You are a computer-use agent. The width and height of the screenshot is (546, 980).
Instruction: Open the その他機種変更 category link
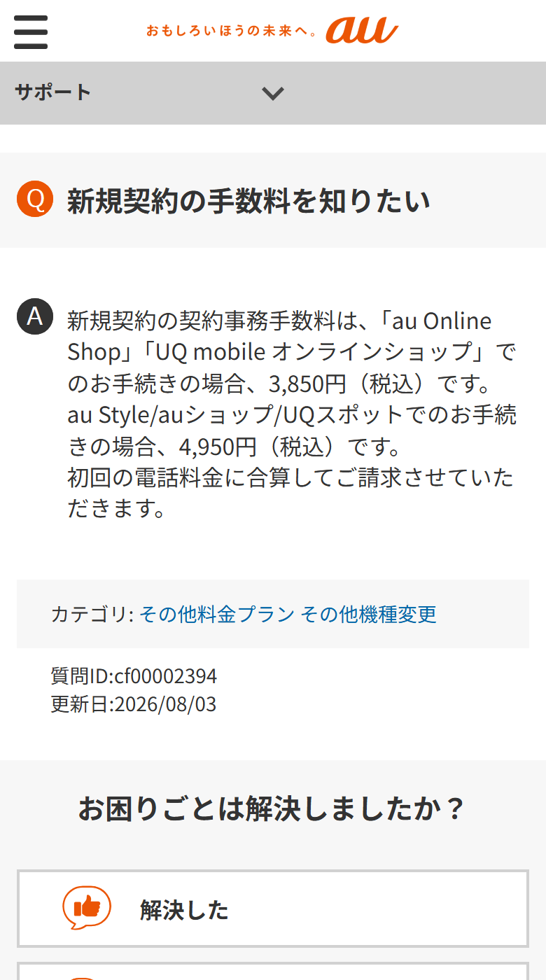click(x=369, y=614)
